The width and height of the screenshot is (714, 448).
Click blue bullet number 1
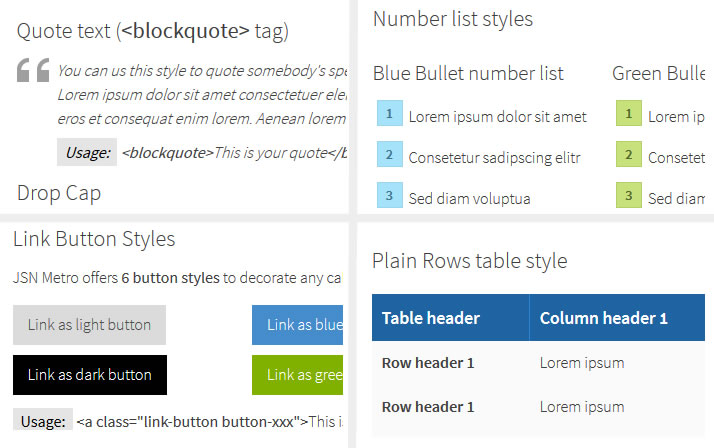389,113
